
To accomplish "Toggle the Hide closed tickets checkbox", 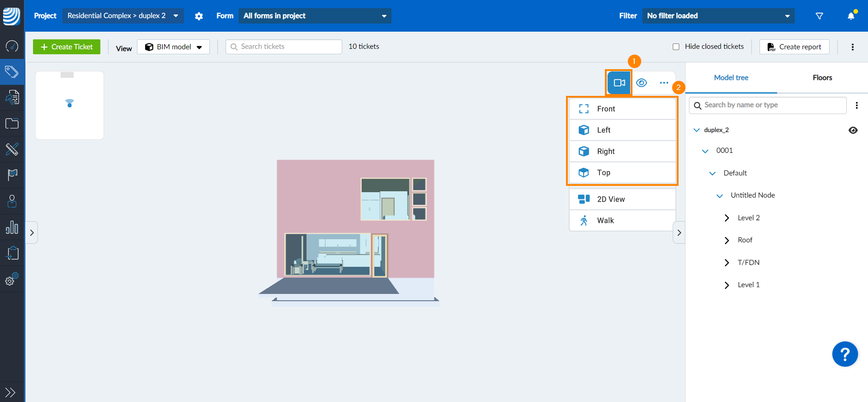I will click(676, 47).
